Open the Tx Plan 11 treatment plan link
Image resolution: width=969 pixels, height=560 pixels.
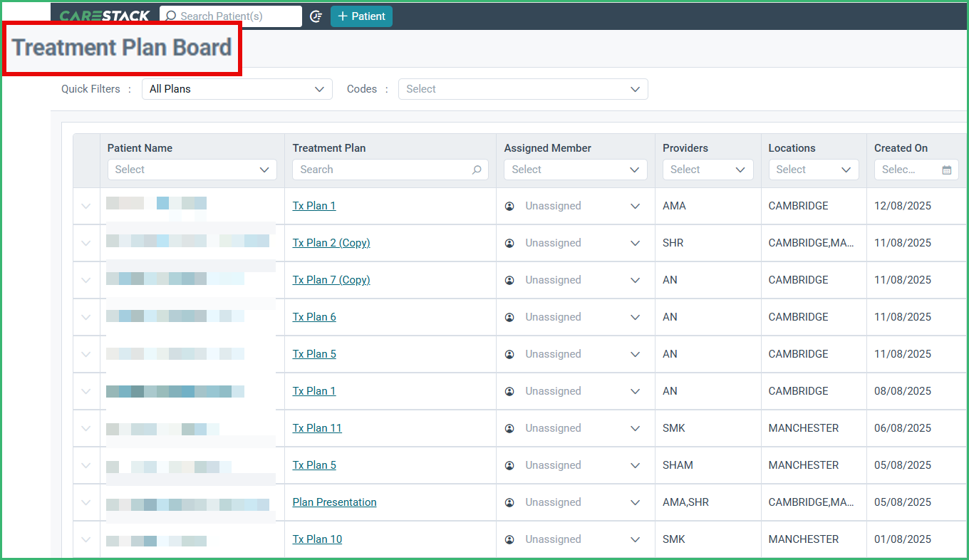point(316,427)
